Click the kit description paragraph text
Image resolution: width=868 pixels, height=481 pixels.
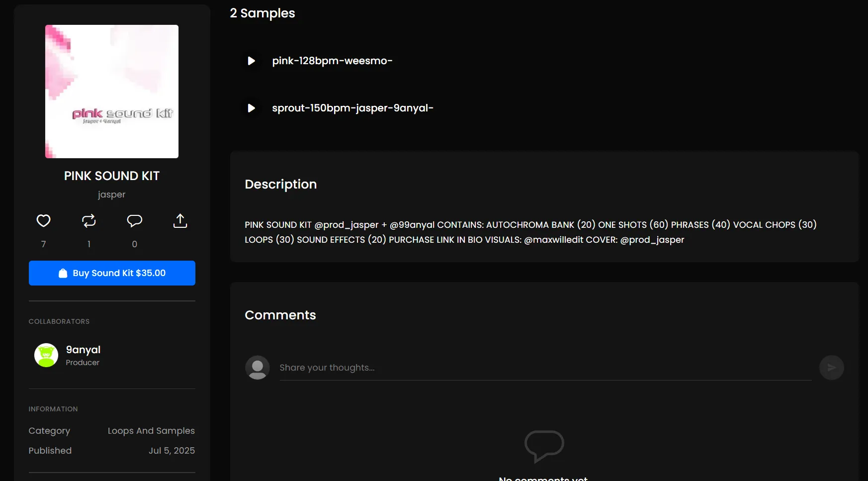530,232
